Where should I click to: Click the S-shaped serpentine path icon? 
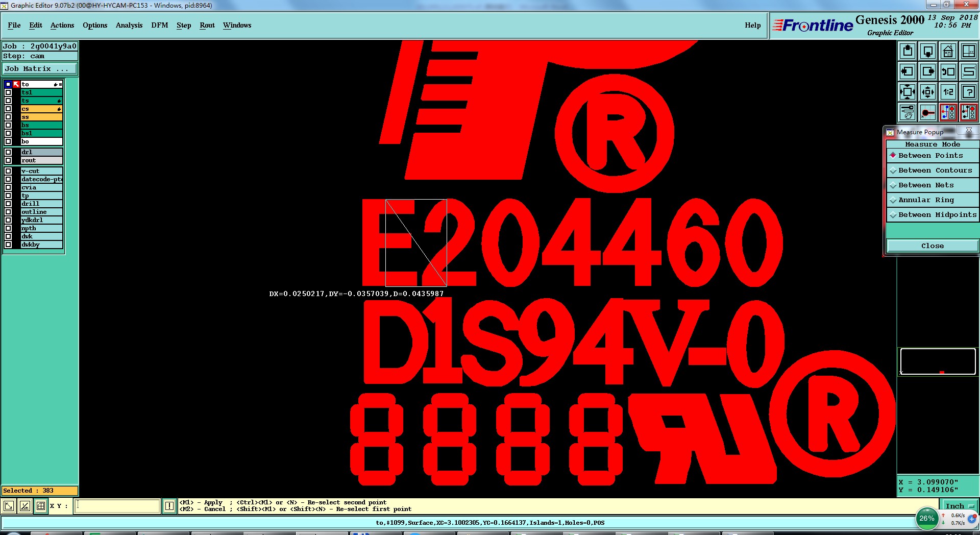(x=969, y=71)
